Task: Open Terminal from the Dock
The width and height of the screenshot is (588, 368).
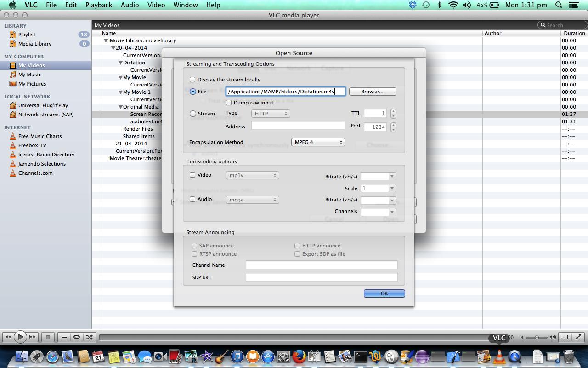Action: (361, 356)
